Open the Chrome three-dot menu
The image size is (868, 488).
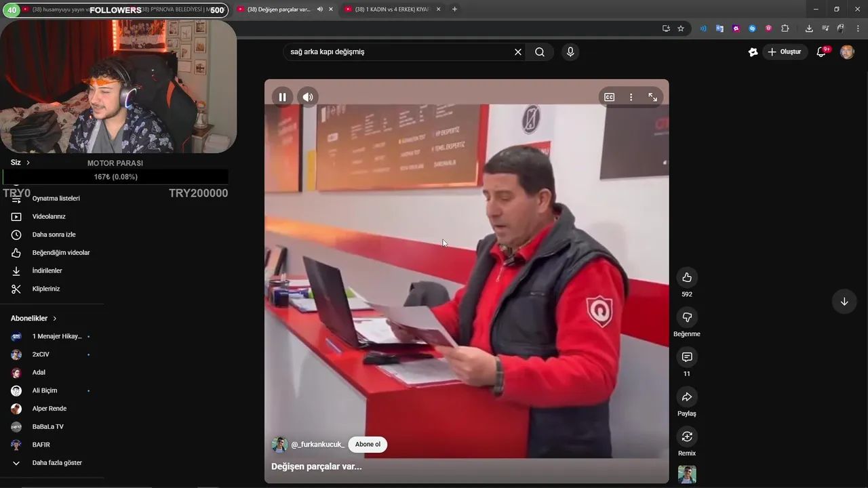click(x=858, y=28)
